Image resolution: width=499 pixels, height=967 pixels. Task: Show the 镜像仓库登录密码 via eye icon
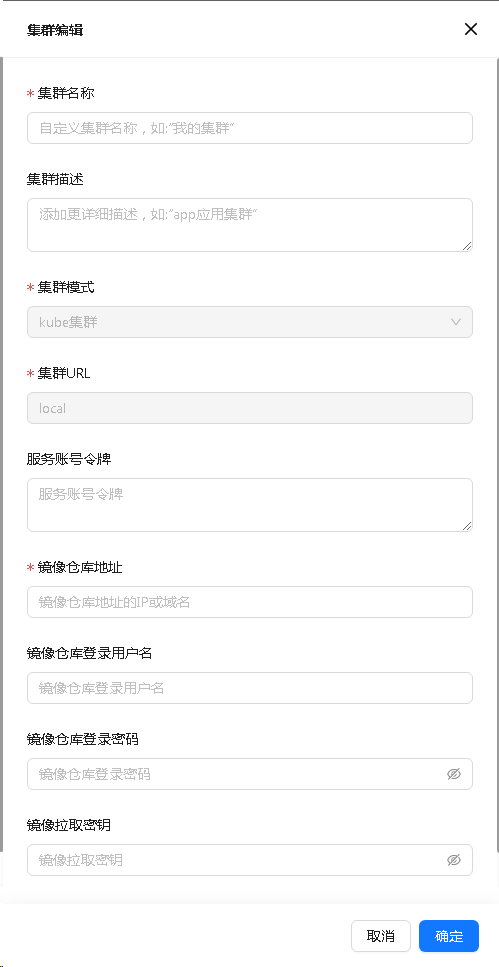pyautogui.click(x=454, y=774)
